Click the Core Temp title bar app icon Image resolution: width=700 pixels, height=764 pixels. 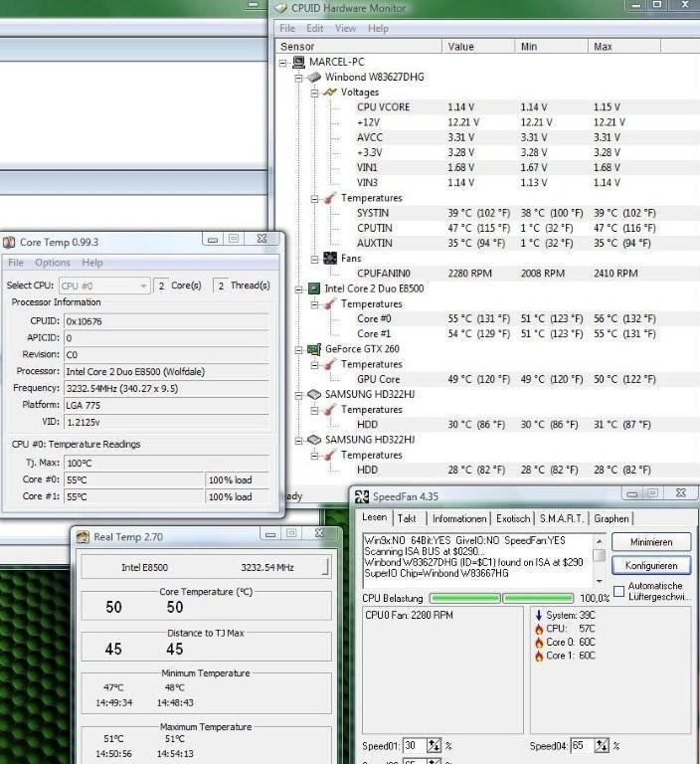click(9, 242)
